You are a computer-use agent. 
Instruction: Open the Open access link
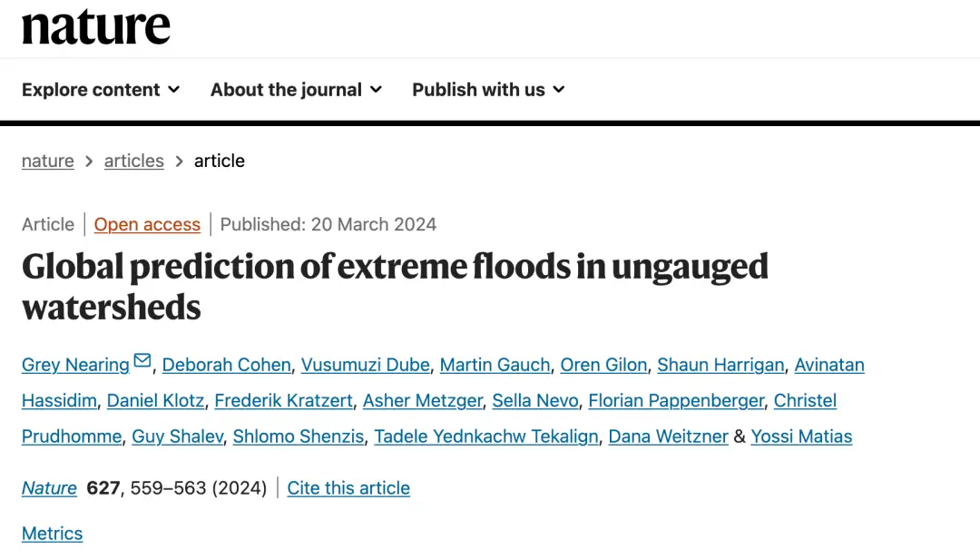(x=147, y=224)
